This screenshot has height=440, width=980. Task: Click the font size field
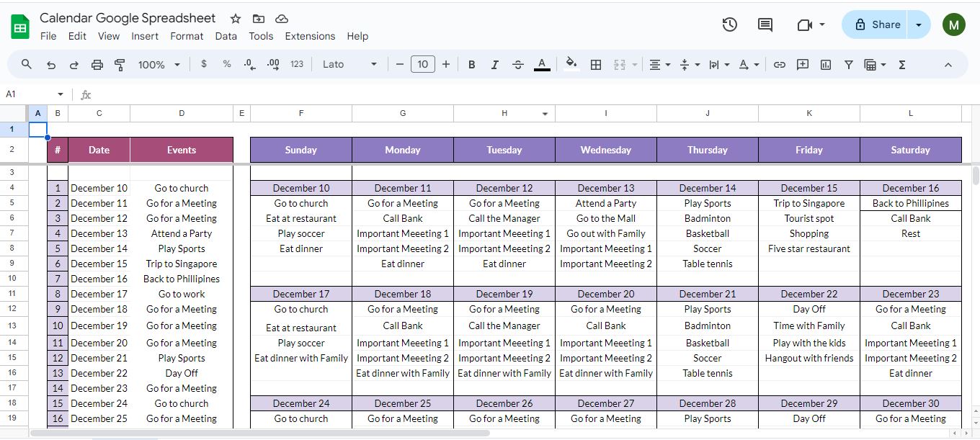click(x=423, y=64)
